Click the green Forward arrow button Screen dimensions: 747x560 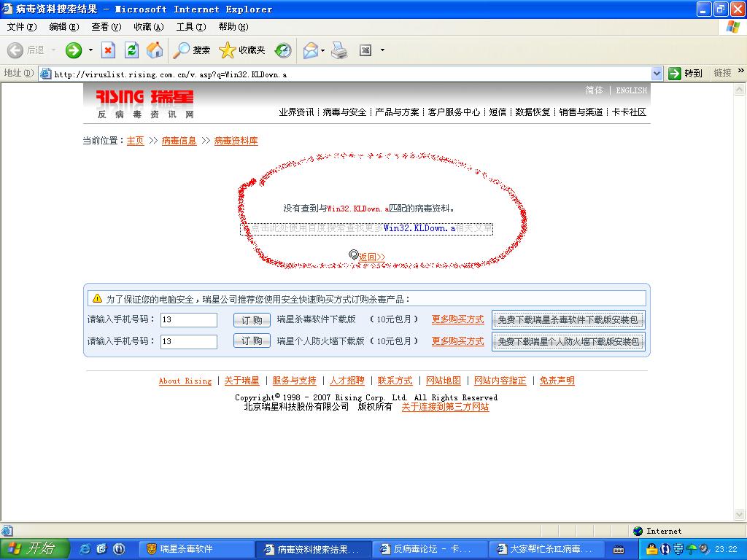point(74,50)
